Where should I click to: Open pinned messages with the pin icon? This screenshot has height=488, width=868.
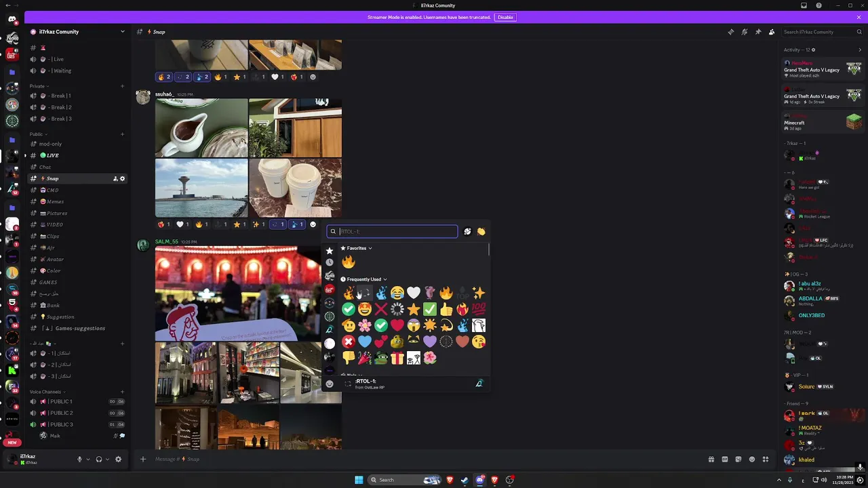coord(758,32)
